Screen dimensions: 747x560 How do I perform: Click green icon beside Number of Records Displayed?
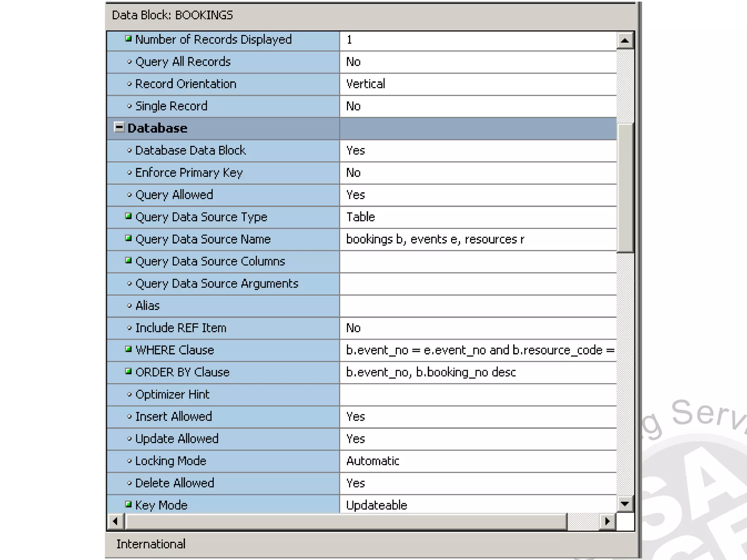click(128, 38)
